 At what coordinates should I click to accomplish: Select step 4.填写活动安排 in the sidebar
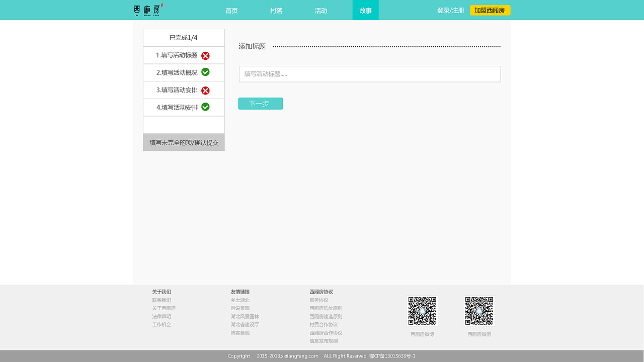pyautogui.click(x=184, y=108)
